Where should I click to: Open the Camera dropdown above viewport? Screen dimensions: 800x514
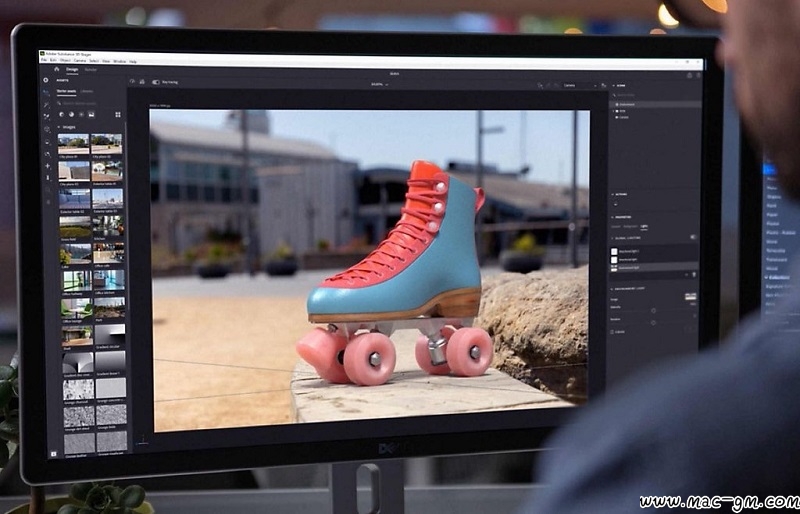pyautogui.click(x=579, y=85)
